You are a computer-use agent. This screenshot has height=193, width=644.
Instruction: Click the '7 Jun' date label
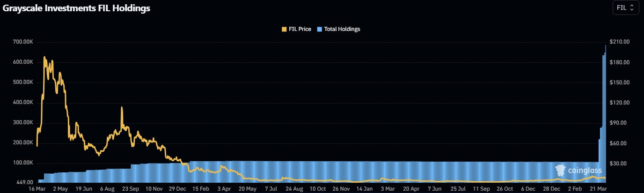coord(435,189)
